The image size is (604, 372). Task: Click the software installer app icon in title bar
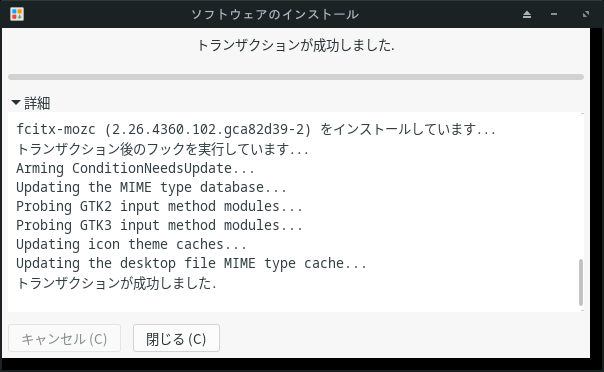(x=17, y=14)
